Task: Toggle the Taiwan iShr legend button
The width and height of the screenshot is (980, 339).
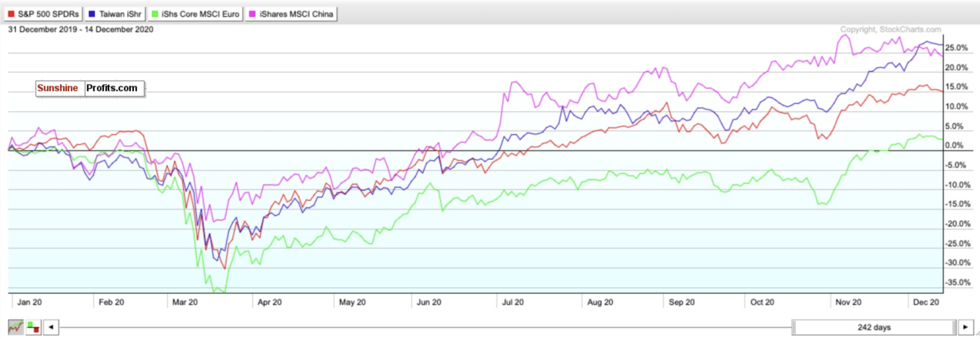Action: (115, 14)
